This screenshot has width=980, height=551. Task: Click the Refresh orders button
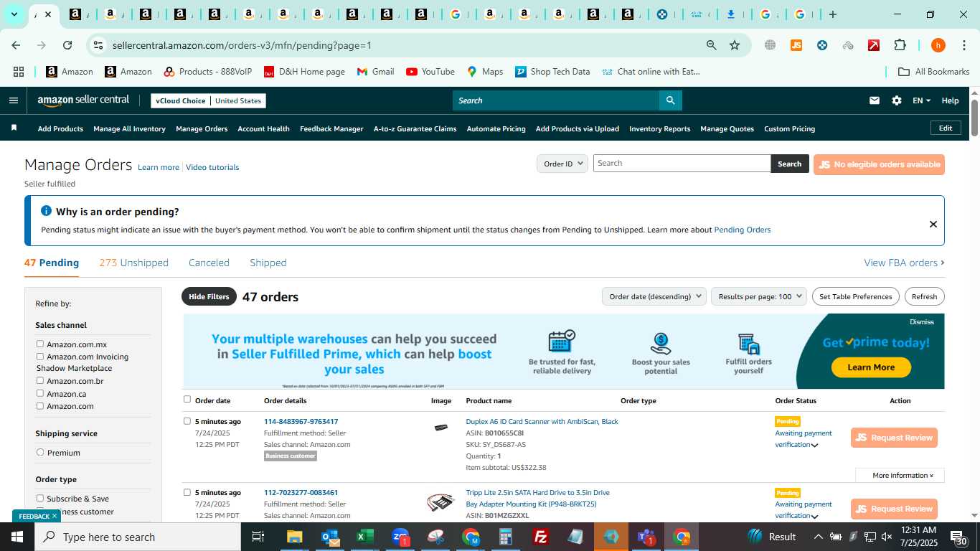click(x=924, y=296)
